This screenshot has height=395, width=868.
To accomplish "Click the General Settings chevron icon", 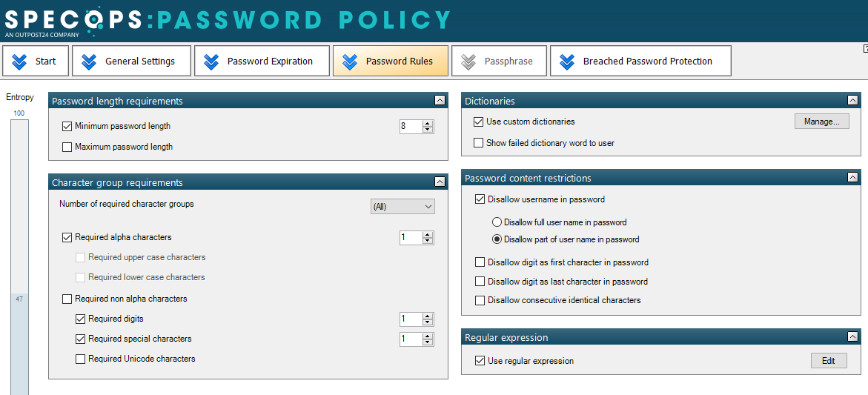I will (89, 62).
